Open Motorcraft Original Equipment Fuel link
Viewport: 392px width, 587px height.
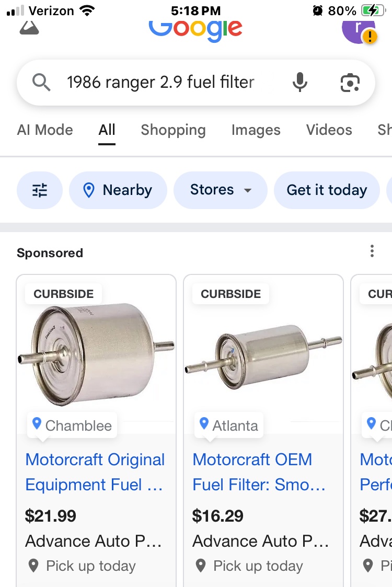[x=95, y=472]
